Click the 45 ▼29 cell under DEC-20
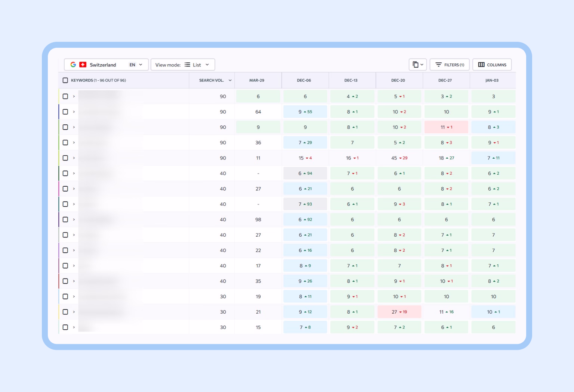This screenshot has width=574, height=392. coord(399,158)
